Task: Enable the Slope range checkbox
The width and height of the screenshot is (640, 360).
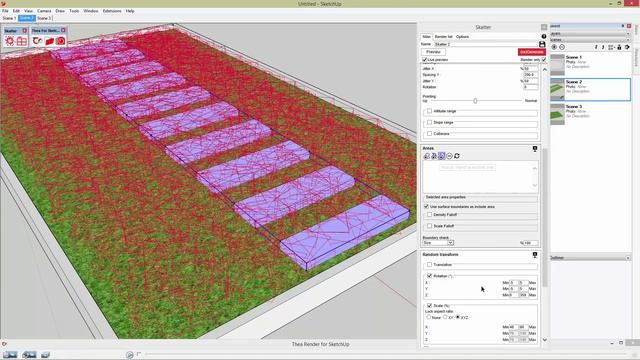Action: coord(429,122)
